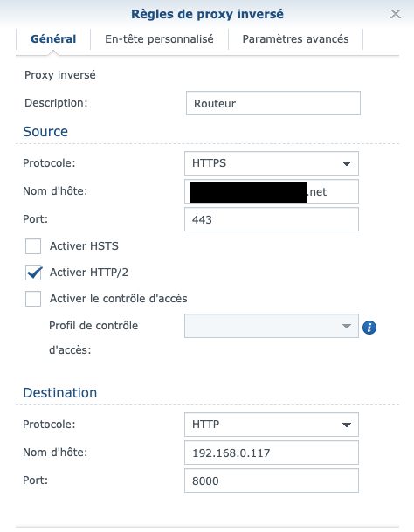Select the Général tab
This screenshot has height=532, width=414.
pyautogui.click(x=53, y=39)
